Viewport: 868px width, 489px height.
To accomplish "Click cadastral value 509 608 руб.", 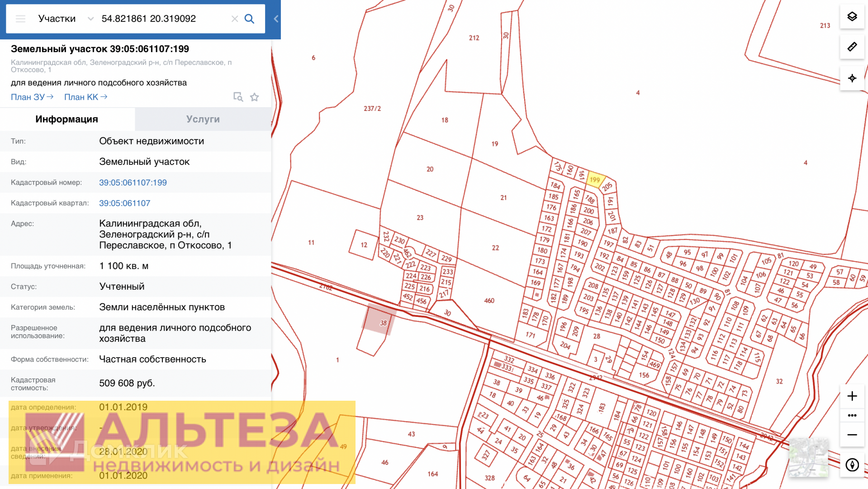I will click(x=127, y=383).
